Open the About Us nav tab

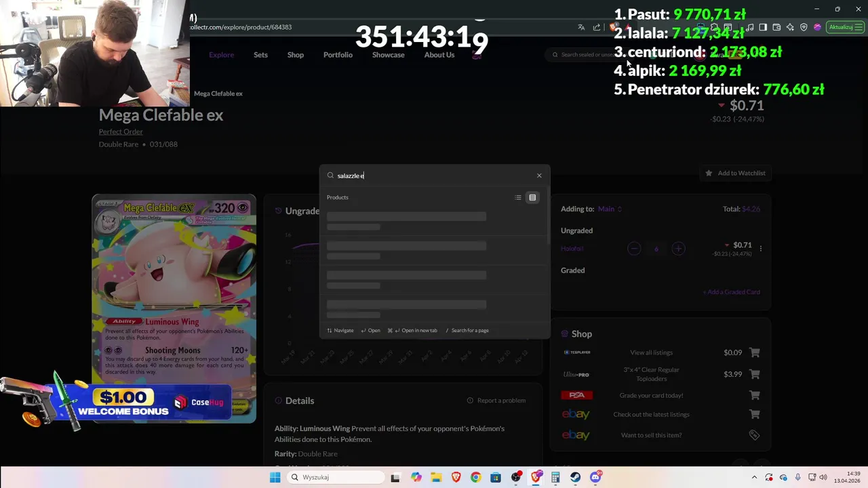pyautogui.click(x=439, y=55)
